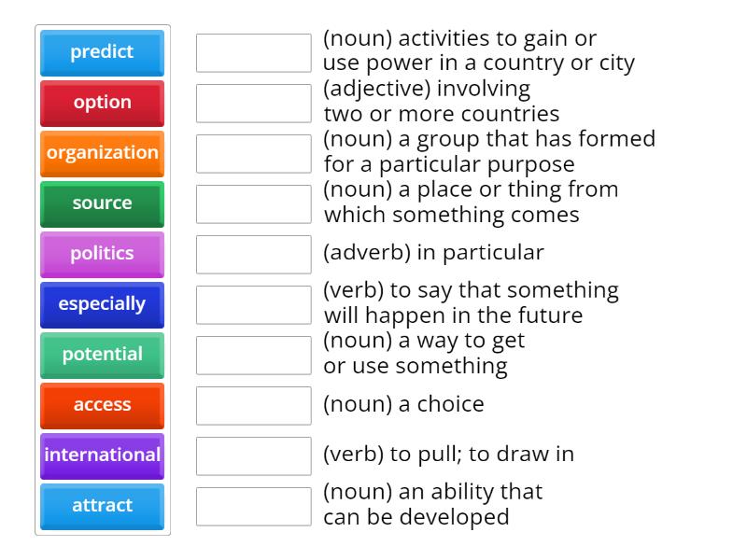Choose the blue 'attract' word tile
This screenshot has height=560, width=747.
pos(102,506)
